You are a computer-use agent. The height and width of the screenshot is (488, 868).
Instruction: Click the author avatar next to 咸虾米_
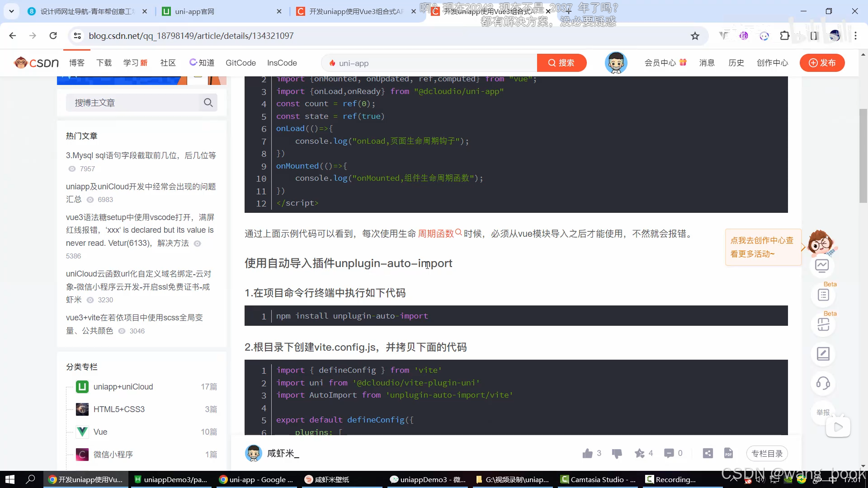tap(253, 453)
